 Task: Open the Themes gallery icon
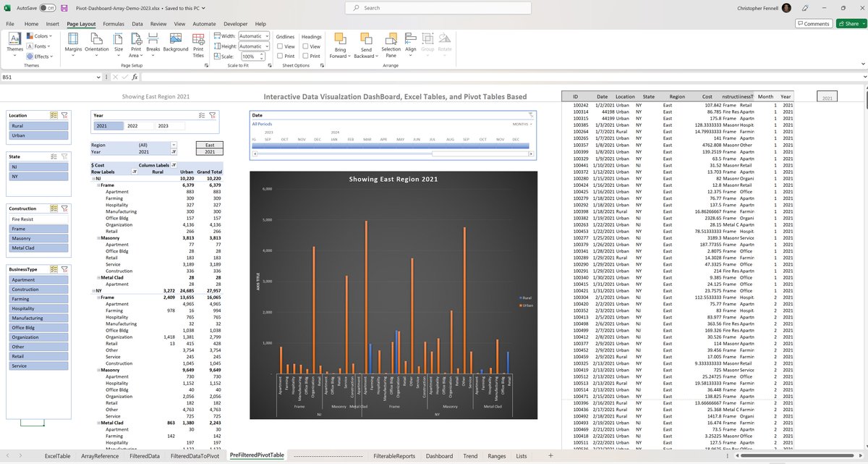(x=14, y=42)
